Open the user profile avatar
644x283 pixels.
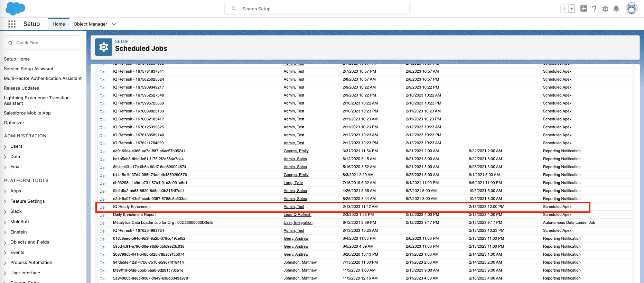click(632, 9)
